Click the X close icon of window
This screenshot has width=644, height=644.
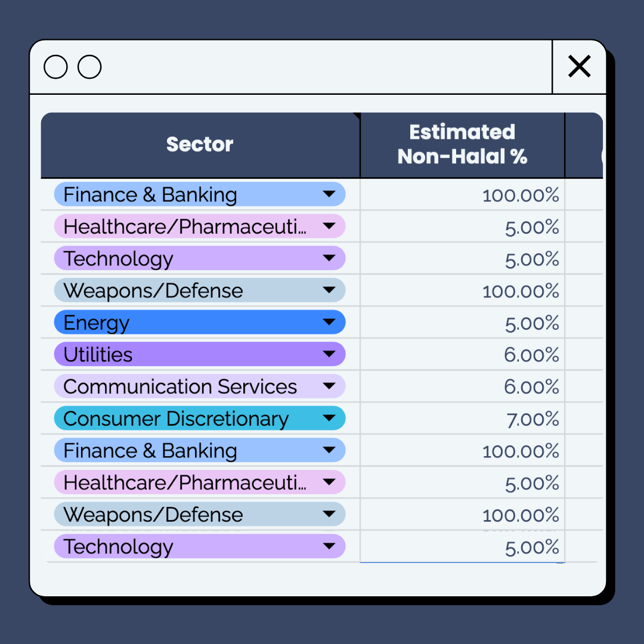coord(579,67)
